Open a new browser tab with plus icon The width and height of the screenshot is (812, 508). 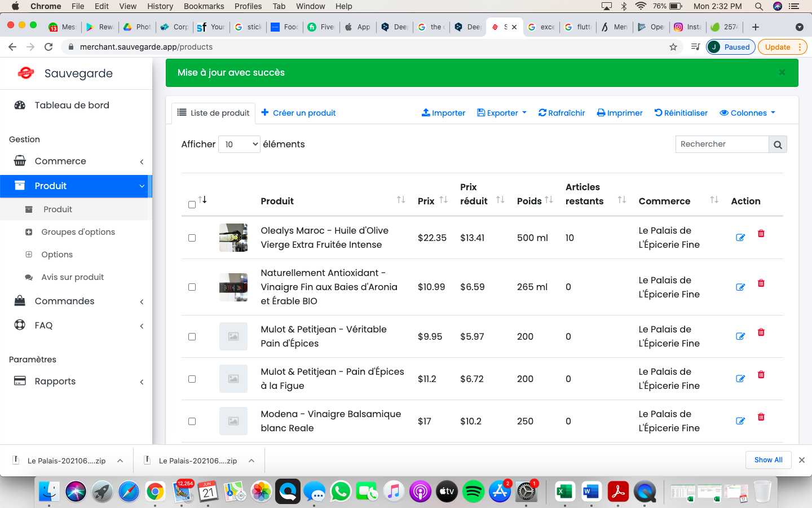click(x=756, y=27)
